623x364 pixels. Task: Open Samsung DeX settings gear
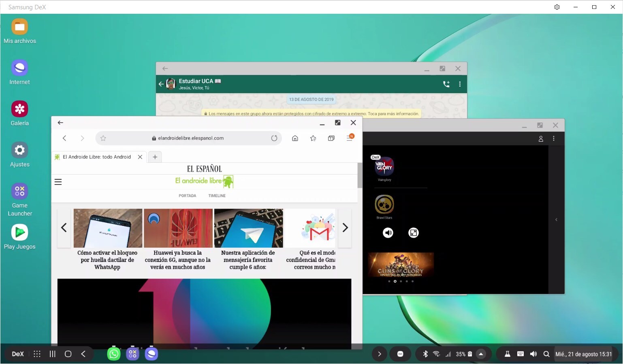pos(557,7)
